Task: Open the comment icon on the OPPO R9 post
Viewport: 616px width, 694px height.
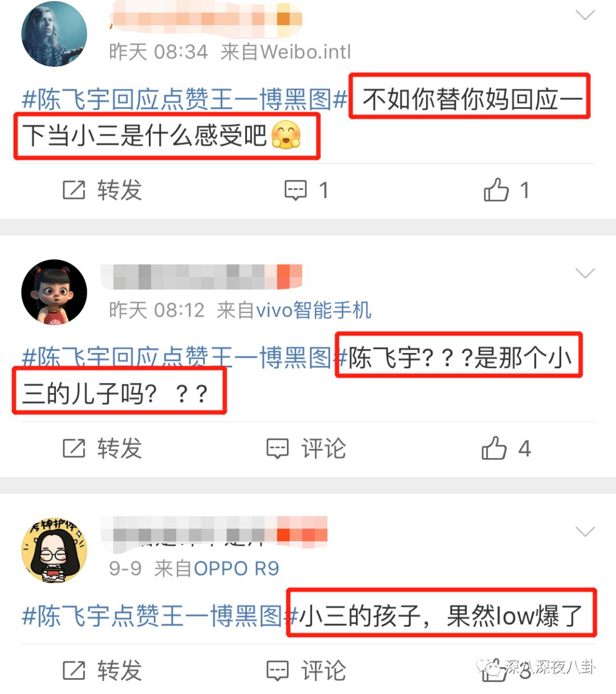Action: (278, 671)
